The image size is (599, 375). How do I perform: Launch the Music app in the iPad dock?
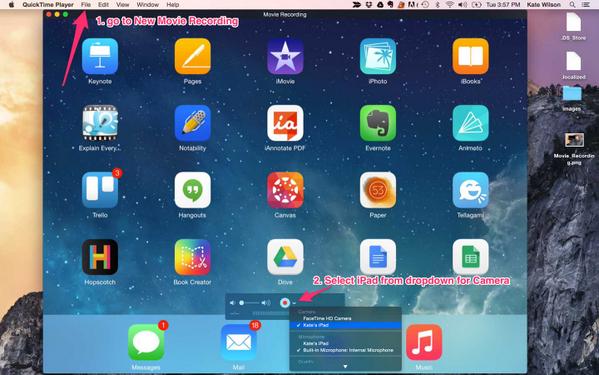[x=424, y=342]
